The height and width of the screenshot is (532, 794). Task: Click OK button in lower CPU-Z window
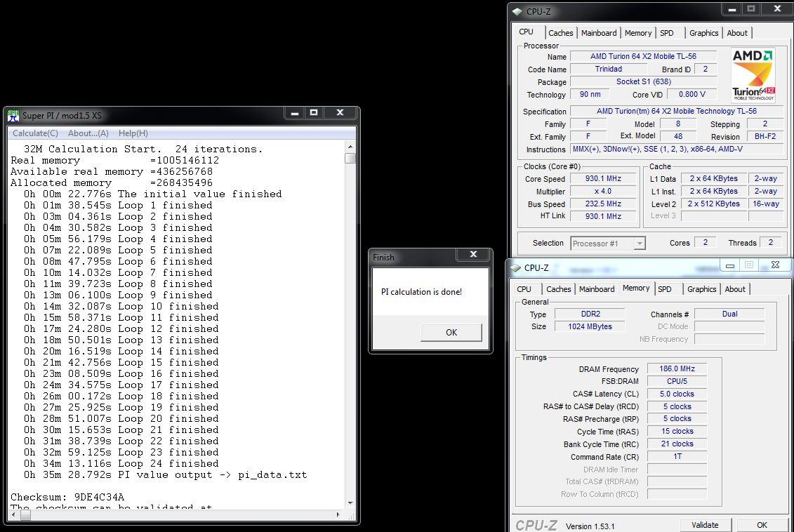(x=762, y=525)
